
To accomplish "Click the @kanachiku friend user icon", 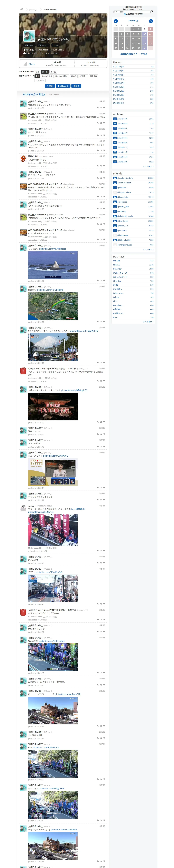I will [x=115, y=197].
